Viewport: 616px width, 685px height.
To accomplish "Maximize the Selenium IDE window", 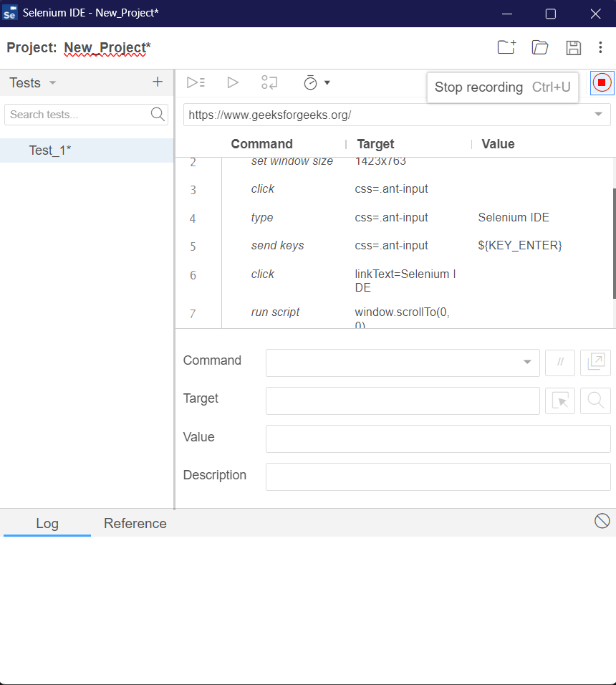I will [551, 14].
